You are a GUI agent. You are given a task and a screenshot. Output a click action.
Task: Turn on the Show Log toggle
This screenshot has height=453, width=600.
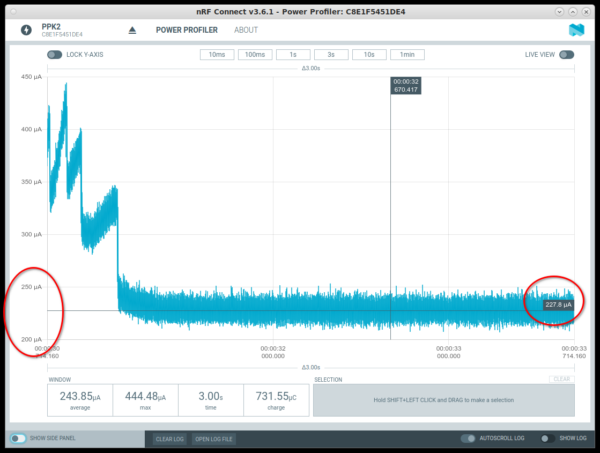pyautogui.click(x=547, y=438)
